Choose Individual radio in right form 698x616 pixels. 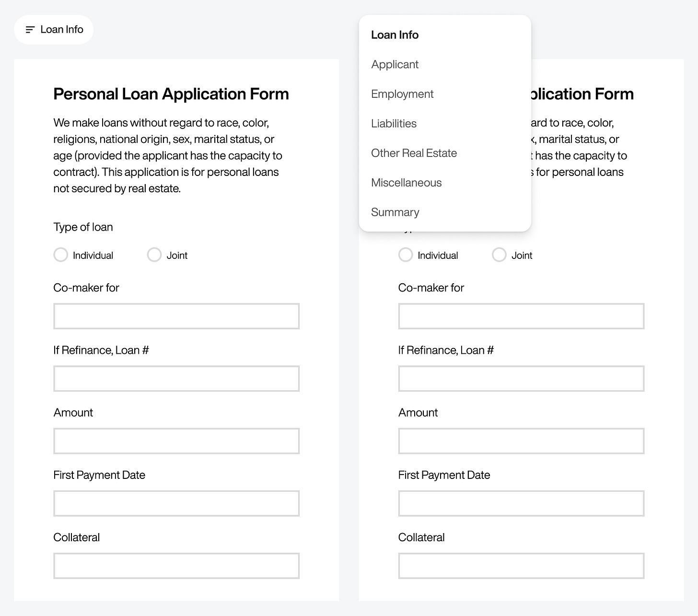406,255
